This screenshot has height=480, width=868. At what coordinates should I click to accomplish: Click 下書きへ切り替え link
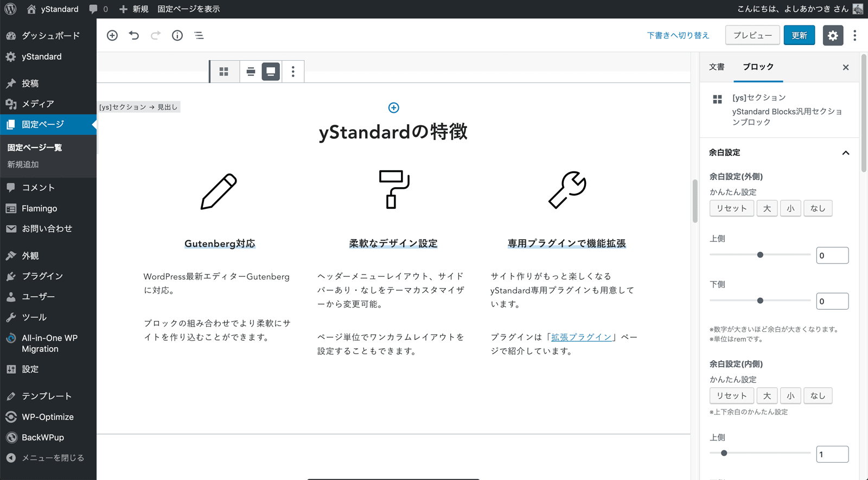[678, 35]
